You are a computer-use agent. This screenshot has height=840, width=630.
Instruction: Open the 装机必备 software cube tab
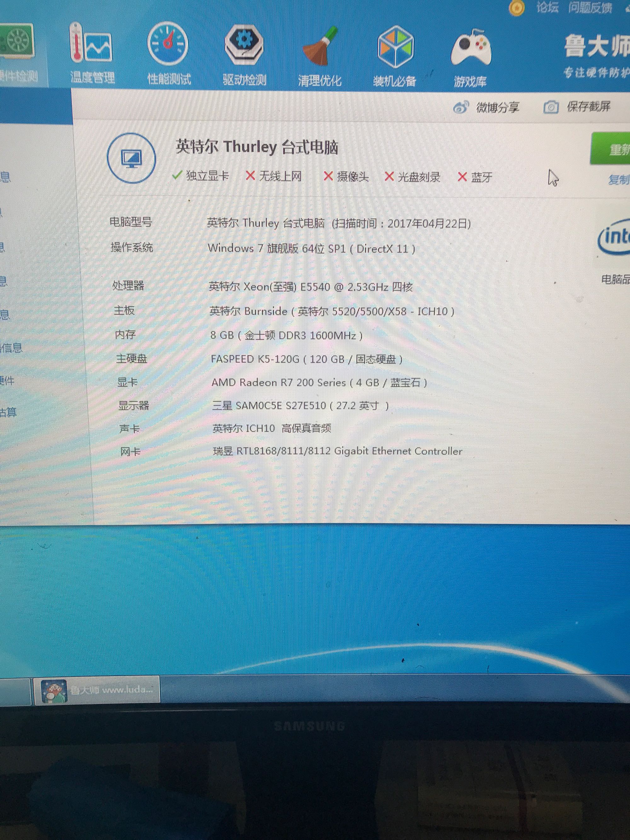pos(395,56)
